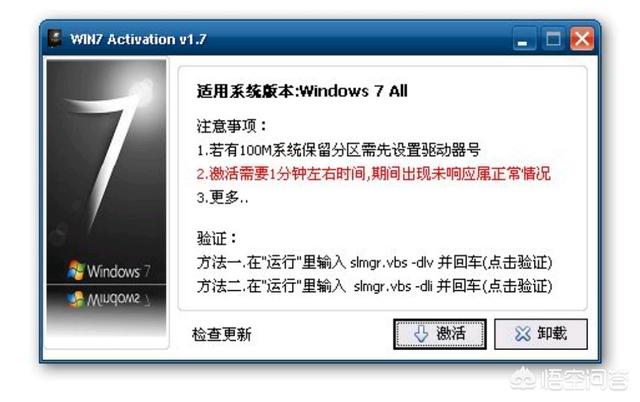Viewport: 640px width, 402px height.
Task: Maximize the WIN7 Activation window
Action: pos(553,39)
